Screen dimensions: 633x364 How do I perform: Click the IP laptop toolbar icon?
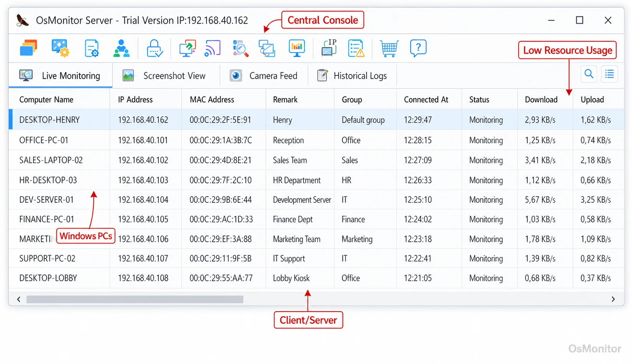pyautogui.click(x=329, y=48)
